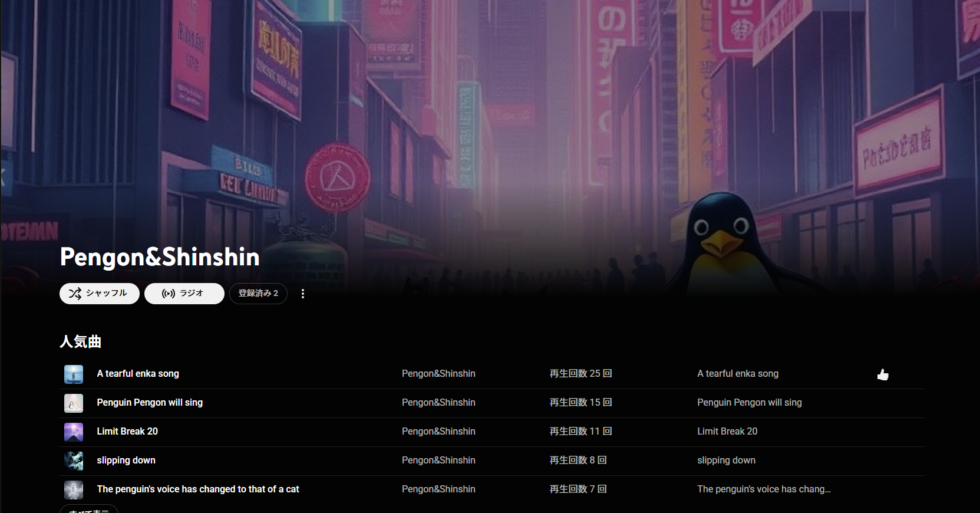Select the Limit Break 20 song title
Image resolution: width=980 pixels, height=513 pixels.
coord(127,432)
